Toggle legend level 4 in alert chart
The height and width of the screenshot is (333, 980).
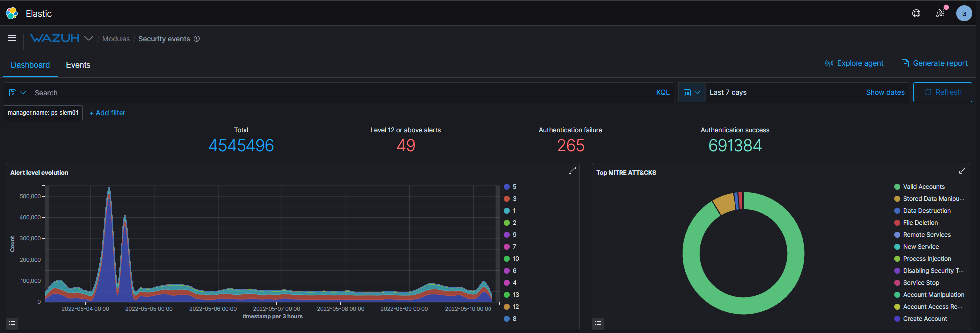click(510, 283)
